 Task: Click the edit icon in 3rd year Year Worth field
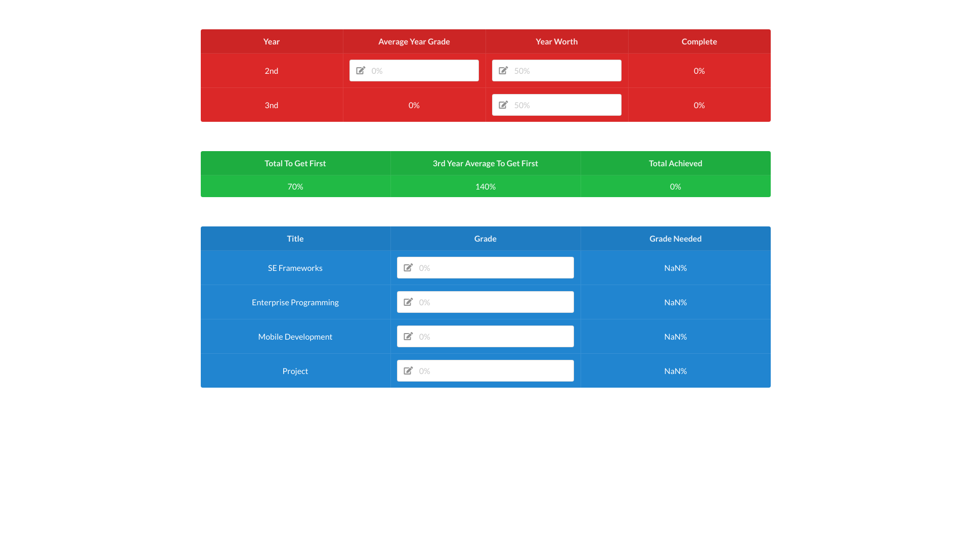point(503,105)
